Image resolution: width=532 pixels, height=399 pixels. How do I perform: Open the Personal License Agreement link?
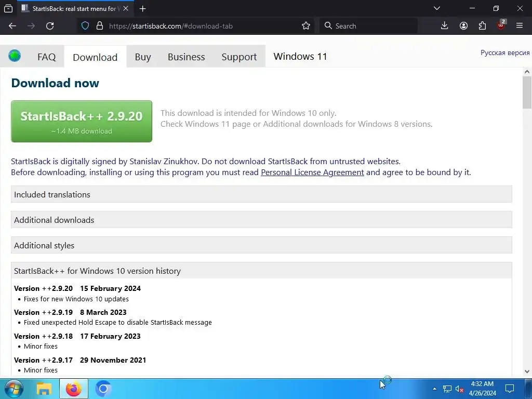click(312, 172)
